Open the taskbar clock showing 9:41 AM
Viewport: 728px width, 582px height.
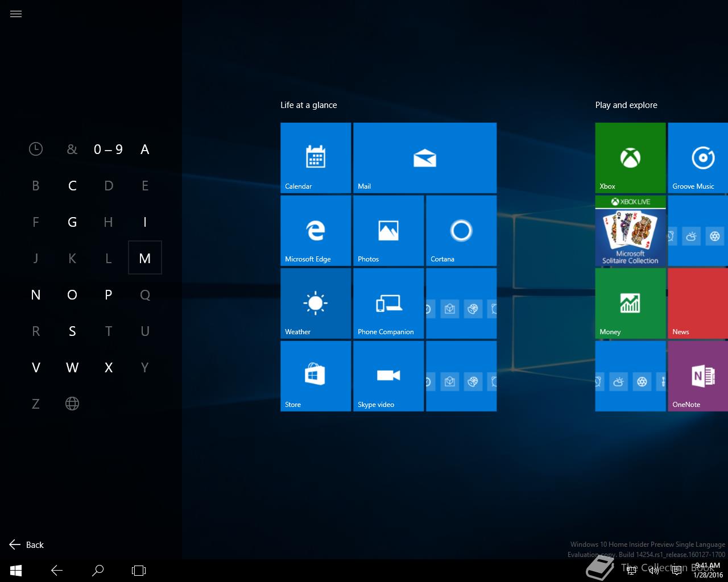click(x=708, y=571)
